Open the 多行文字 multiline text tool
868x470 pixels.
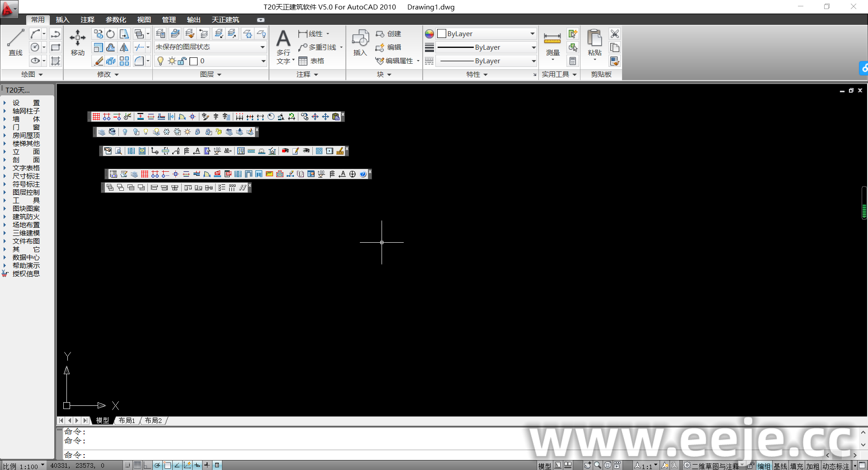pyautogui.click(x=283, y=45)
